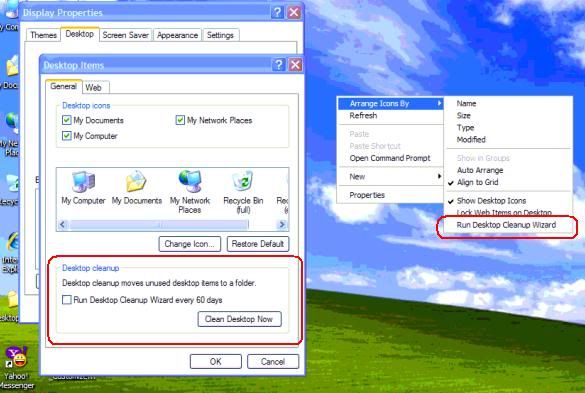Screen dimensions: 585x393
Task: Uncheck My Network Places checkbox
Action: (180, 120)
